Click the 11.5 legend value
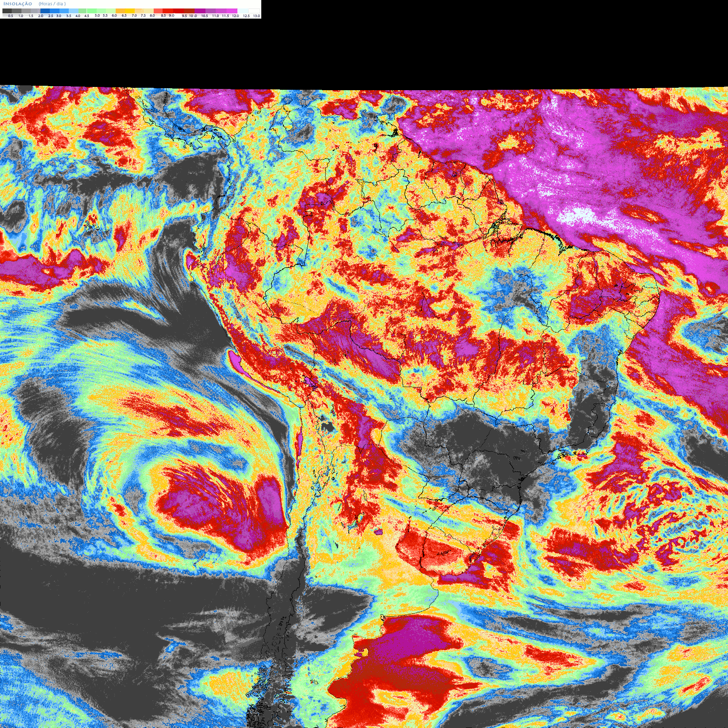The width and height of the screenshot is (728, 728). (225, 16)
